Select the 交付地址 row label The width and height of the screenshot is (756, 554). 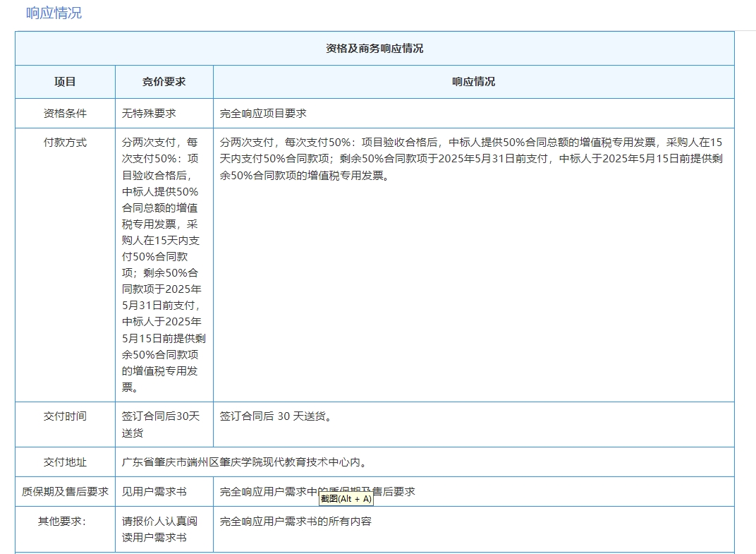click(x=65, y=462)
